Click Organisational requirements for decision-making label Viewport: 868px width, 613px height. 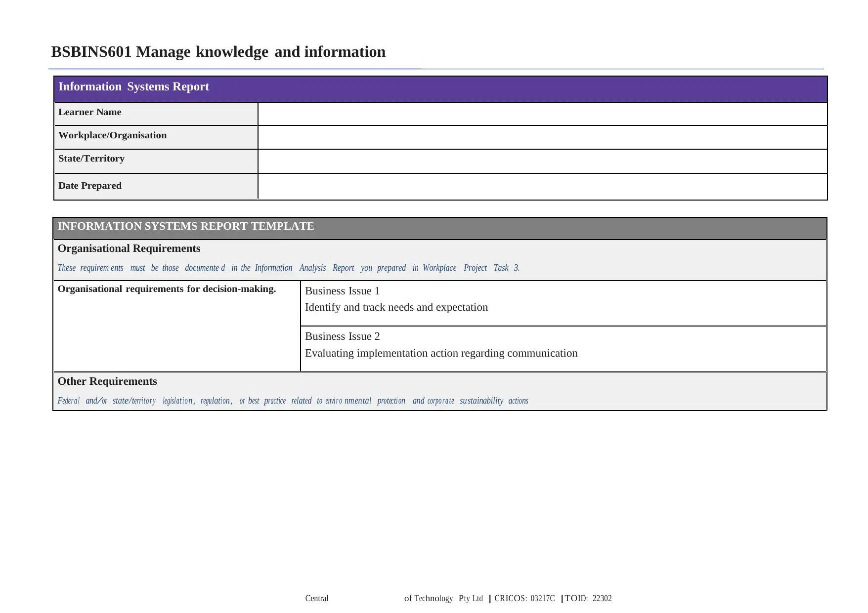(x=167, y=289)
